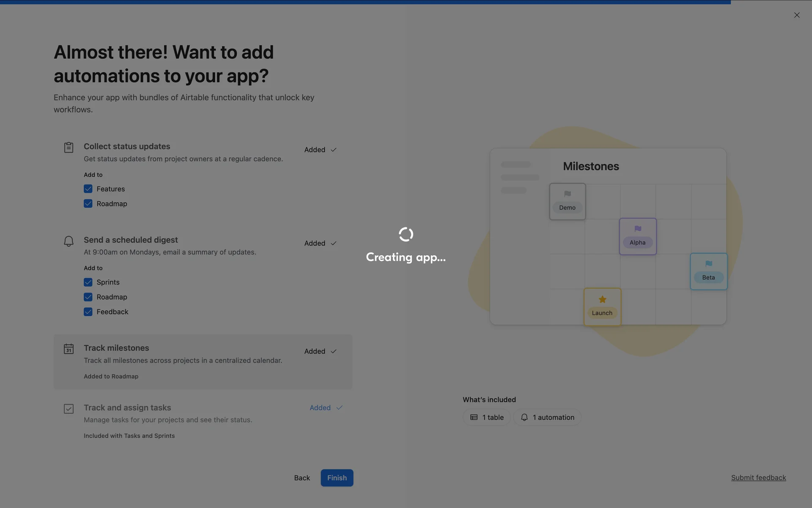Click the checkbox icon beside Track and assign tasks
812x508 pixels.
pos(69,409)
